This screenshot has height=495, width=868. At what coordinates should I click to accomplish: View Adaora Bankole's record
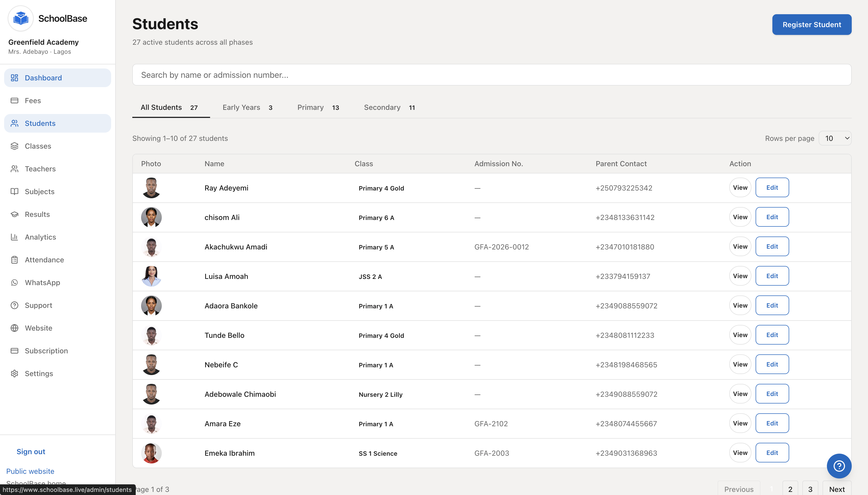coord(740,306)
